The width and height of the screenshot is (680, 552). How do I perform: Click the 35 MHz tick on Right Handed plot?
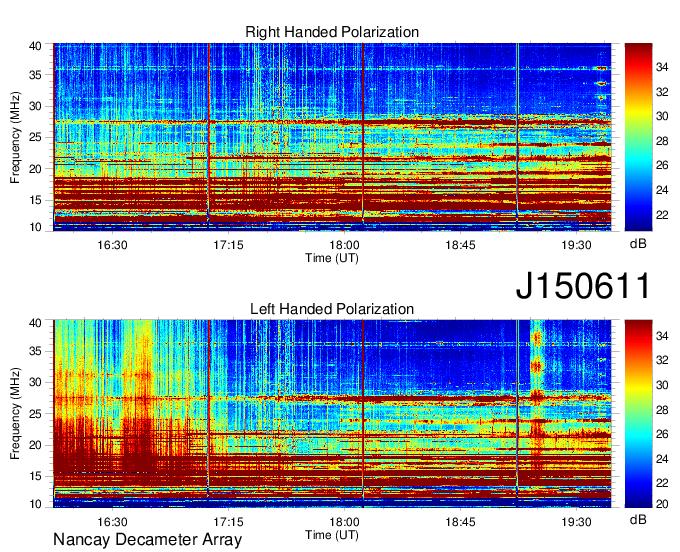(x=35, y=75)
